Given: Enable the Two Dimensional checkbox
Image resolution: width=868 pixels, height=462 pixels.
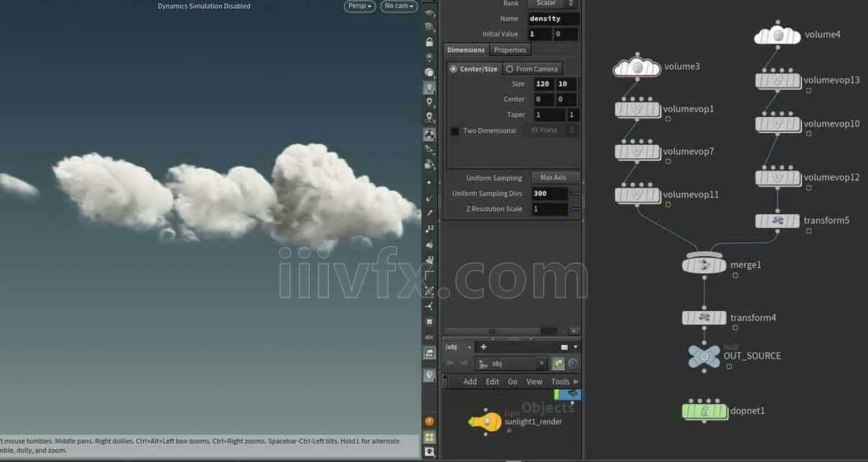Looking at the screenshot, I should 454,131.
